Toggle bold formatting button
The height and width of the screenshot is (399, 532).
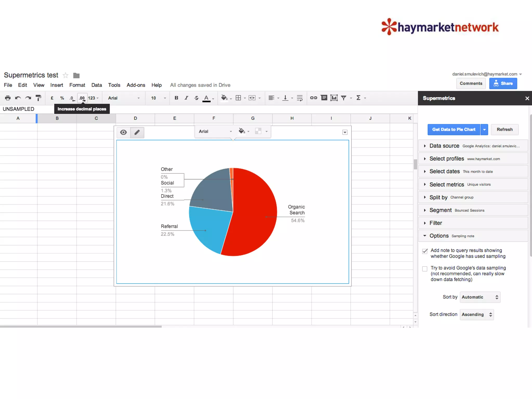click(176, 98)
